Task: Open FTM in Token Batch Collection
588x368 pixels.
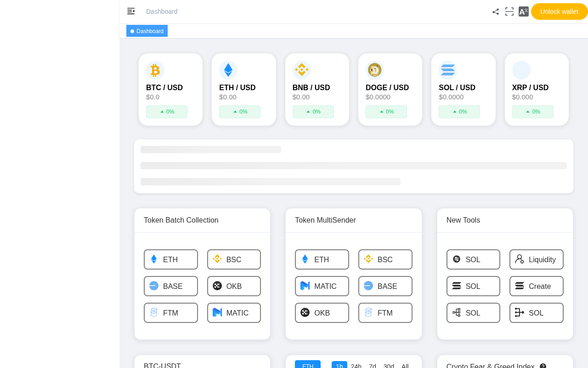Action: click(x=171, y=313)
